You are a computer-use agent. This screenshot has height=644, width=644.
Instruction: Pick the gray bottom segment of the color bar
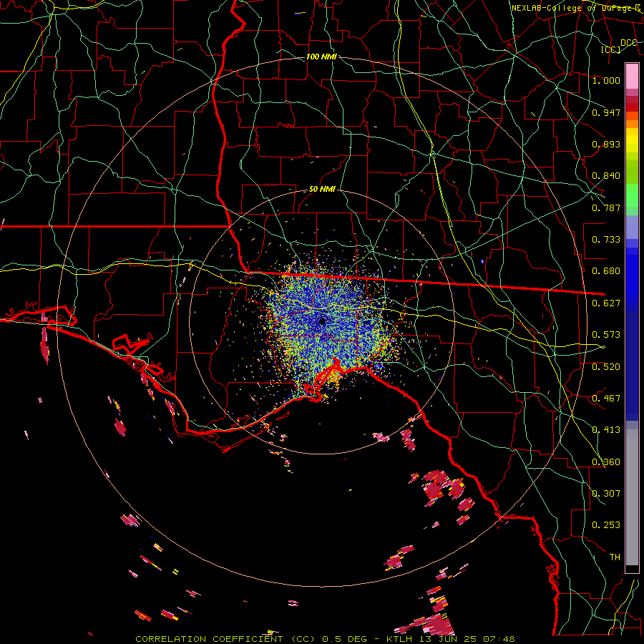click(632, 497)
